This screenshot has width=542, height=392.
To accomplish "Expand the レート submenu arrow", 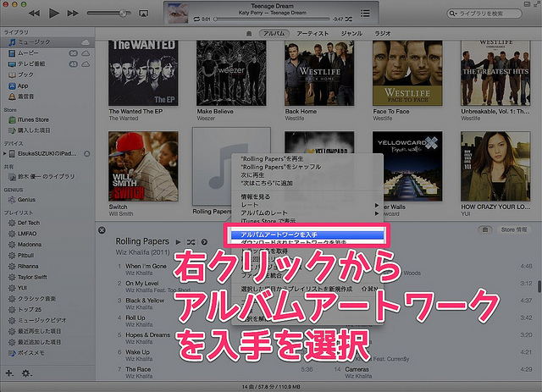I will [x=376, y=205].
